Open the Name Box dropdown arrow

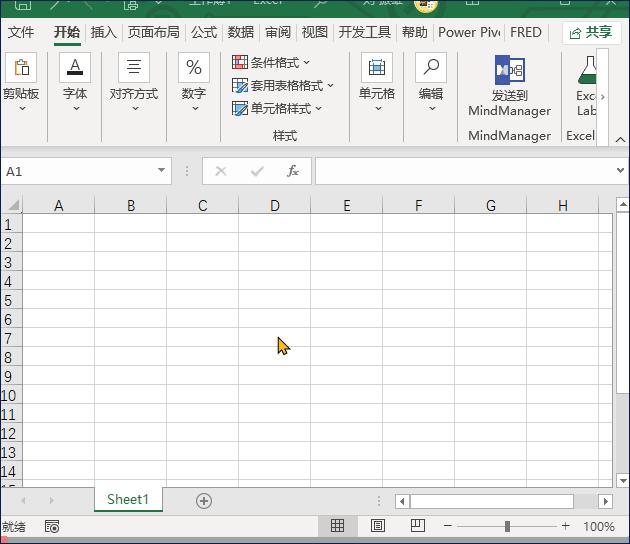pyautogui.click(x=161, y=170)
